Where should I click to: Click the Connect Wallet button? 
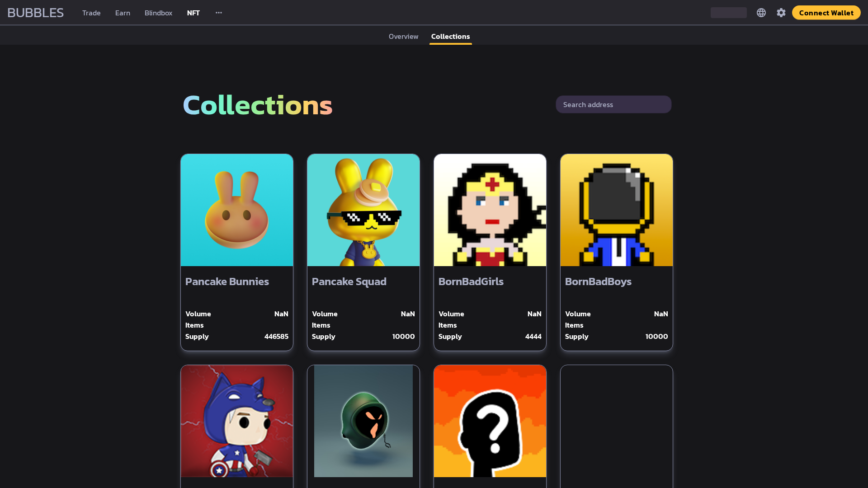click(826, 13)
